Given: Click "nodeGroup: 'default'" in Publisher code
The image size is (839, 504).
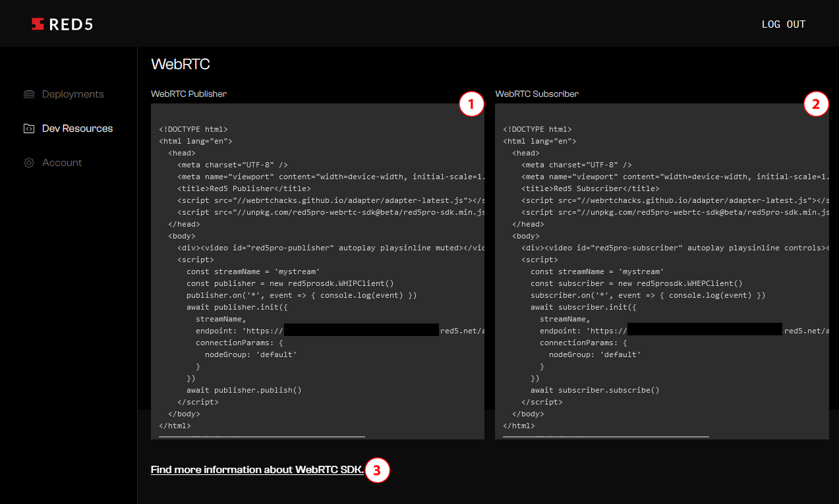Looking at the screenshot, I should click(x=251, y=354).
